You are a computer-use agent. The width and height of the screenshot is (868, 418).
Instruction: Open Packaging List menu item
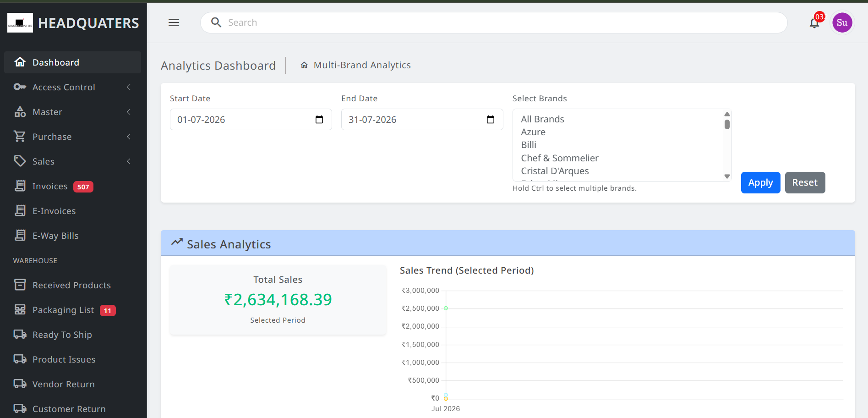[x=72, y=310]
